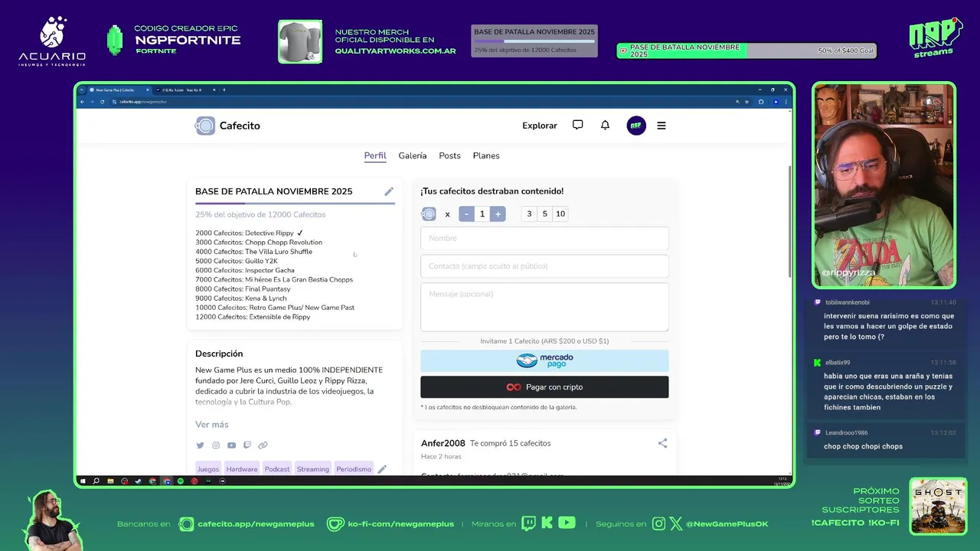This screenshot has width=980, height=551.
Task: Click the Contacto input field
Action: (544, 266)
